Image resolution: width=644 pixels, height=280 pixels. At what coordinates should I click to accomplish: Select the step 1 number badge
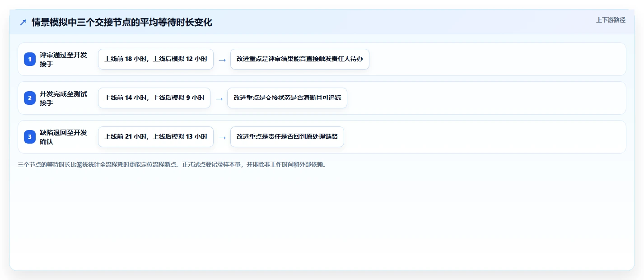click(x=30, y=59)
